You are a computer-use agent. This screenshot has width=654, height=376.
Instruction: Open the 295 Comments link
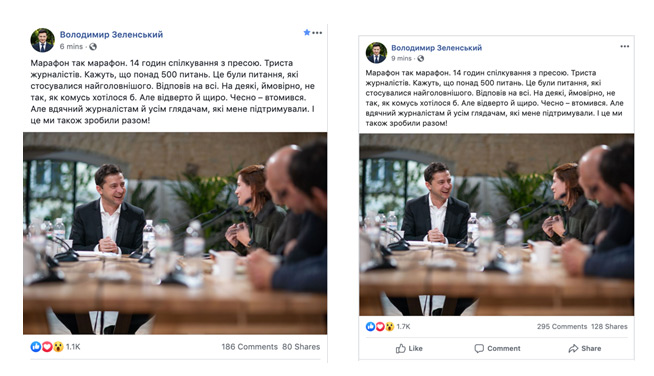click(x=562, y=326)
